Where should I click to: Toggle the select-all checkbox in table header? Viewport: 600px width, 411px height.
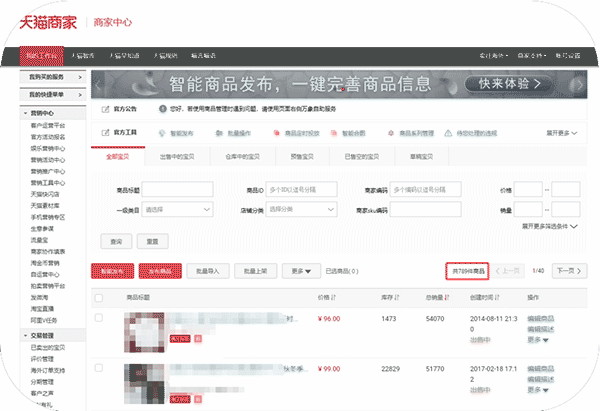[x=99, y=297]
